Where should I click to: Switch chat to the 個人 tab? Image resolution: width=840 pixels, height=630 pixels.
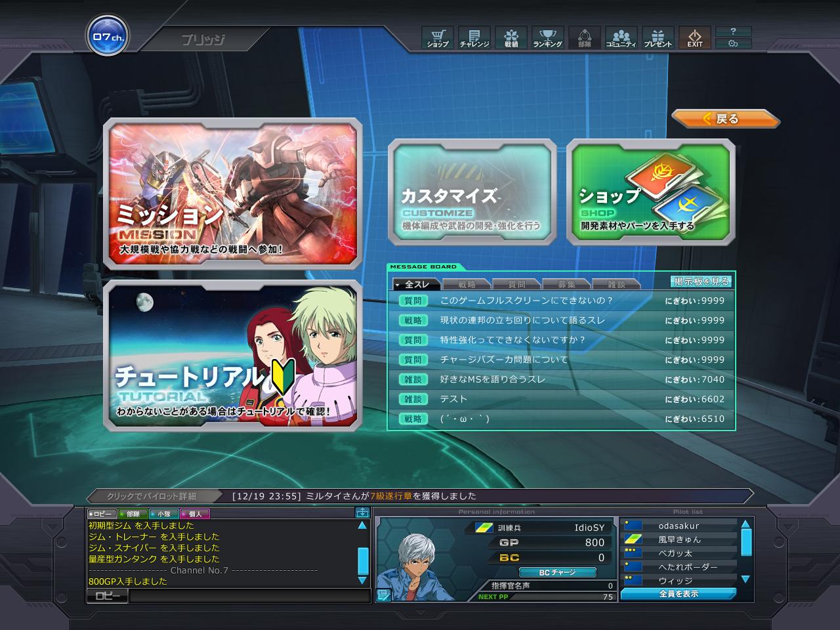click(195, 514)
